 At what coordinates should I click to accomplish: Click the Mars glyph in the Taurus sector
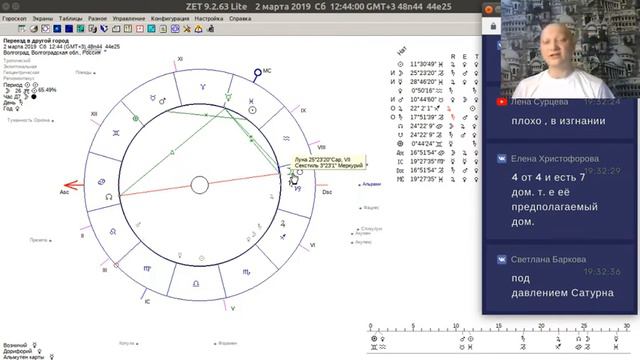coord(162,100)
